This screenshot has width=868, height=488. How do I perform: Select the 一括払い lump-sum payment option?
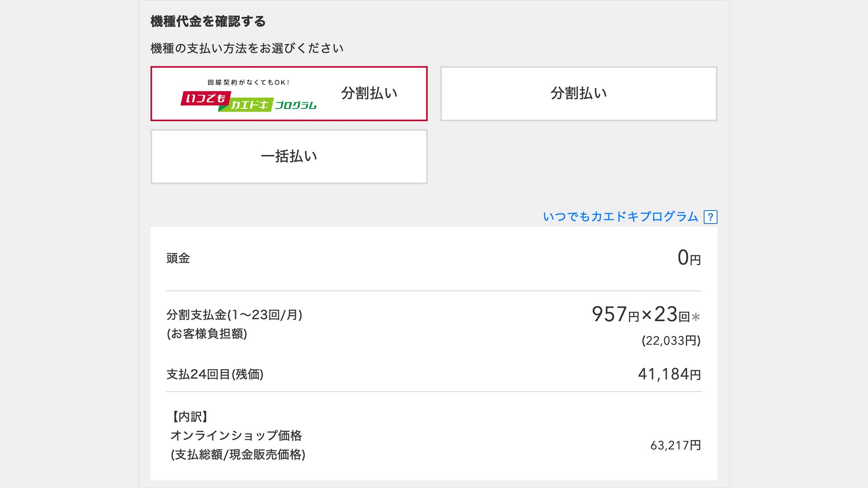pos(289,156)
